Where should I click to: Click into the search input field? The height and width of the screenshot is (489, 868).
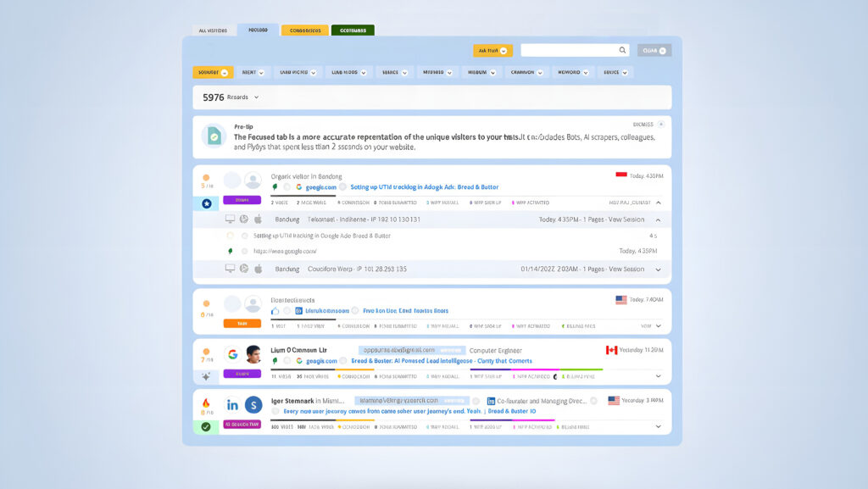[x=568, y=51]
